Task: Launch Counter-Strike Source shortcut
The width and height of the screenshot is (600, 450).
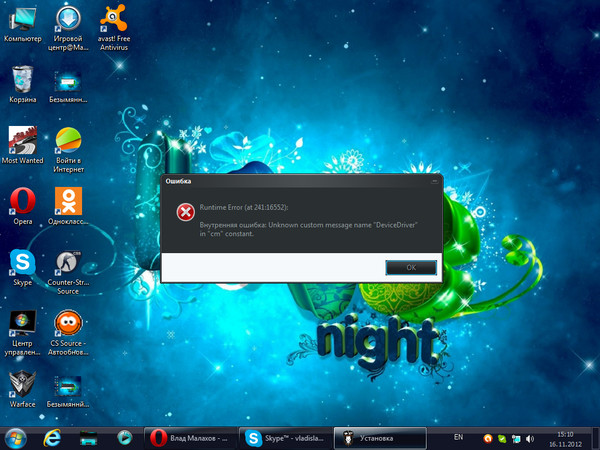Action: 69,262
